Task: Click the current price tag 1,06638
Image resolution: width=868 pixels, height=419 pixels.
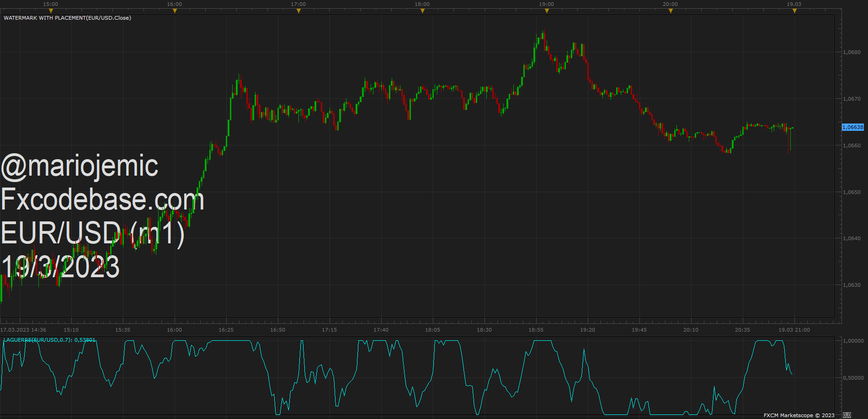Action: coord(853,127)
